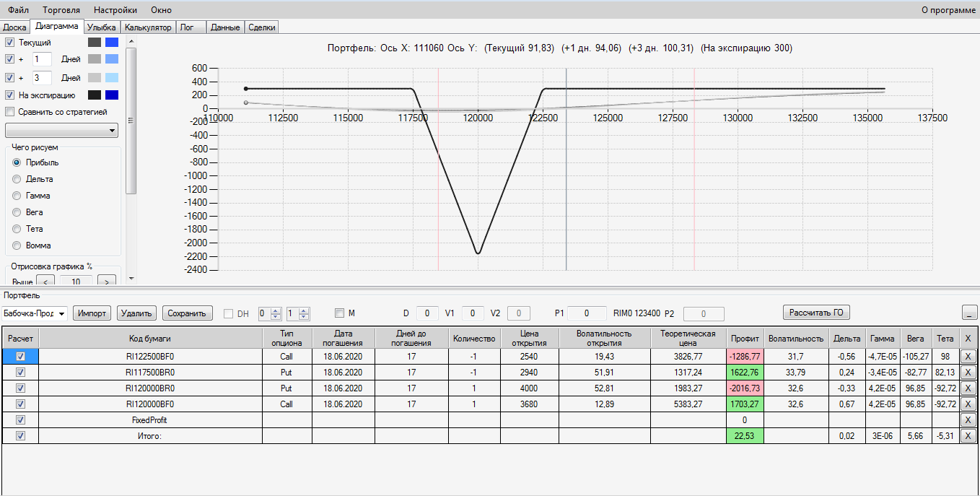Select the Дельта radio button
Viewport: 980px width, 496px height.
[17, 179]
